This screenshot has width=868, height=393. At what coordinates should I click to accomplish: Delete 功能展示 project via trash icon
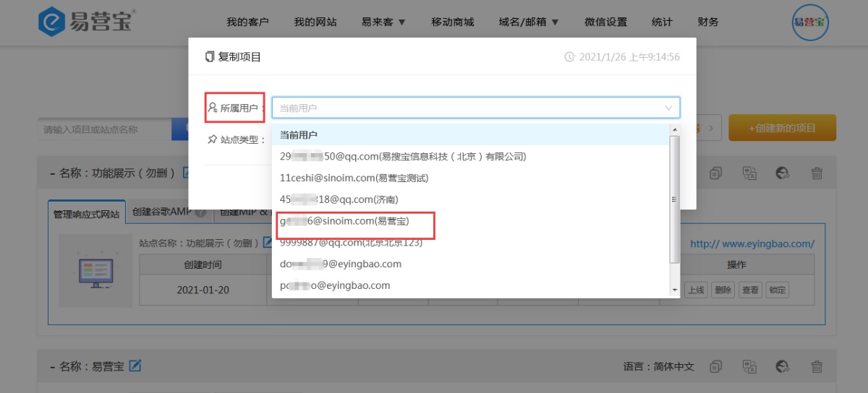(817, 173)
